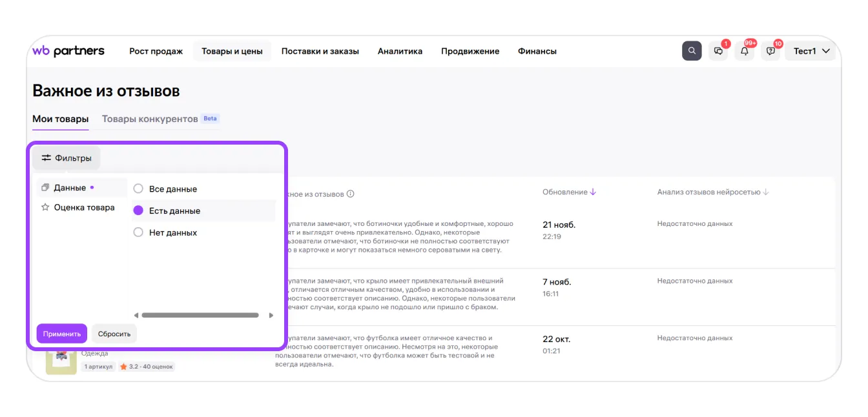Click the search magnifier icon

[x=692, y=51]
